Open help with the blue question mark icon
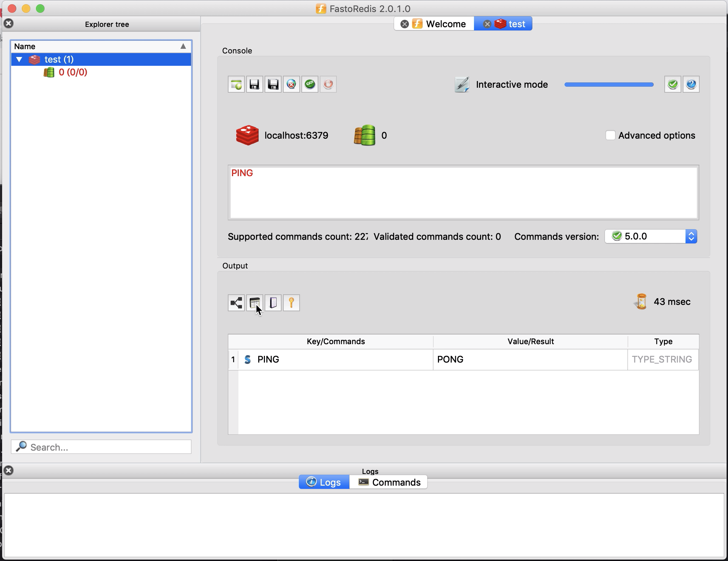 [691, 84]
